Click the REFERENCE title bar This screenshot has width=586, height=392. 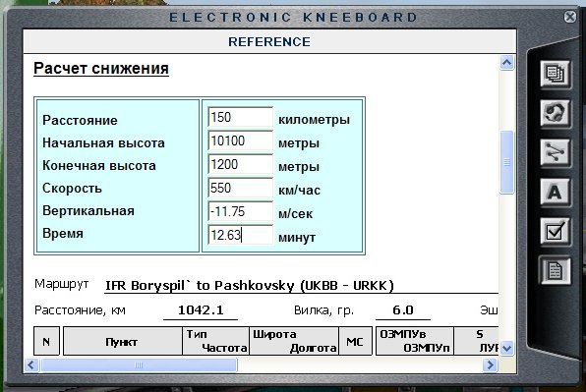(269, 41)
